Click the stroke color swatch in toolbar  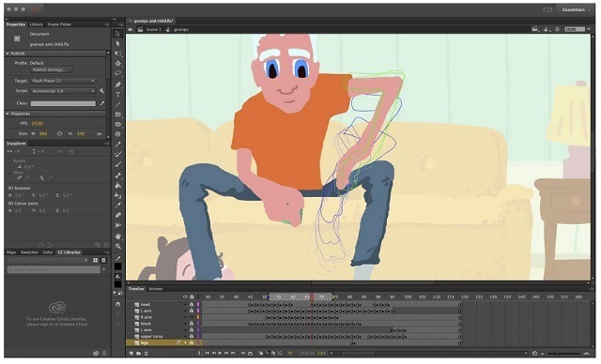coord(118,266)
